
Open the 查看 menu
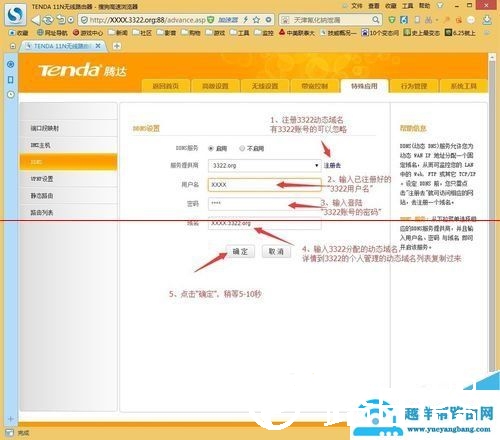click(x=374, y=6)
